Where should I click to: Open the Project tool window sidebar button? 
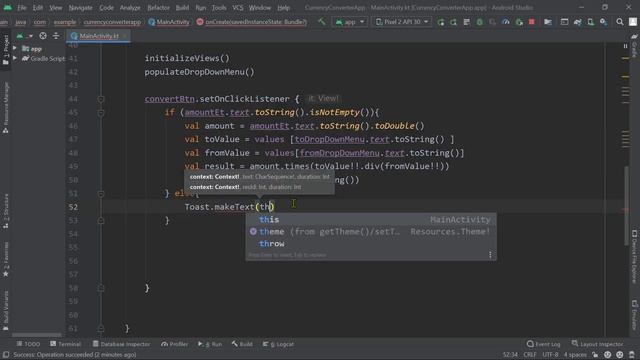(x=6, y=50)
